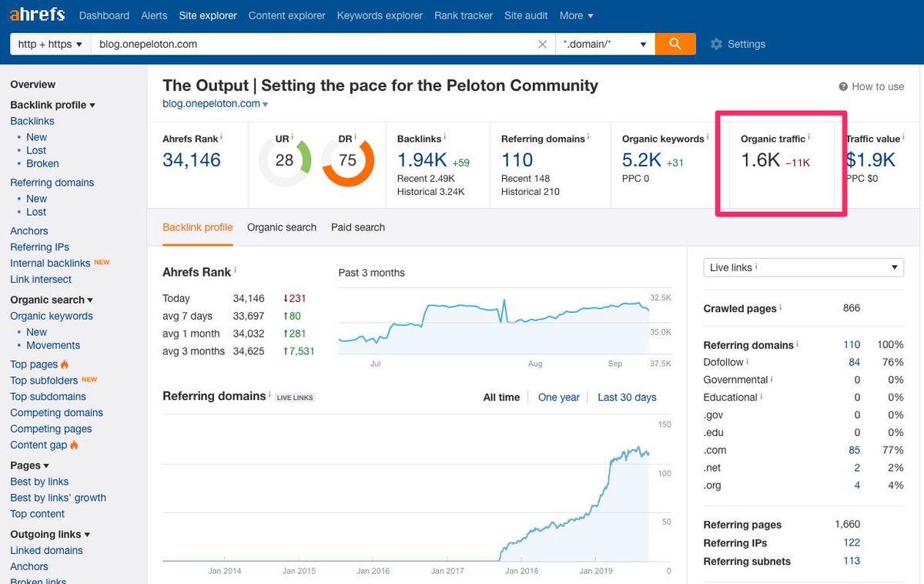Clear the URL with the X icon
Viewport: 924px width, 584px height.
(x=542, y=44)
